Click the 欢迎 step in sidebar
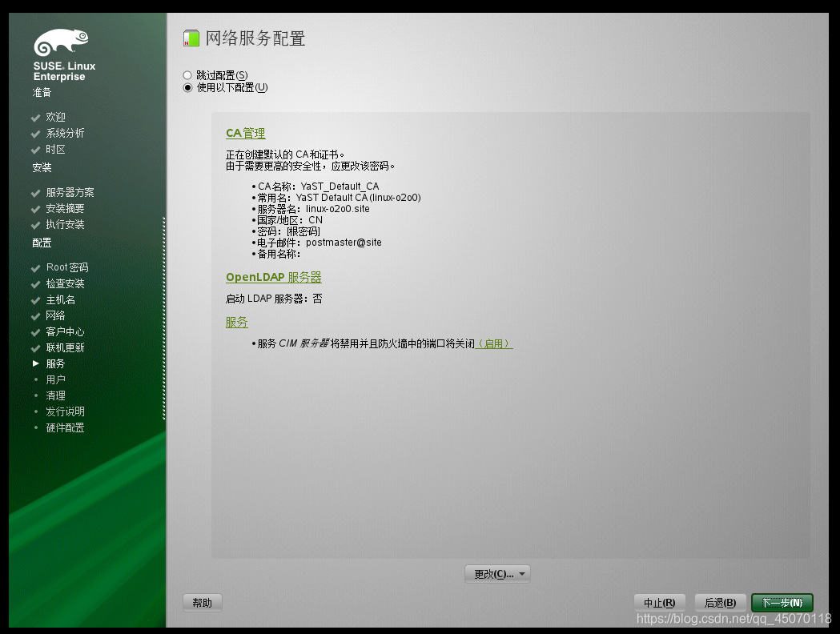 (56, 117)
